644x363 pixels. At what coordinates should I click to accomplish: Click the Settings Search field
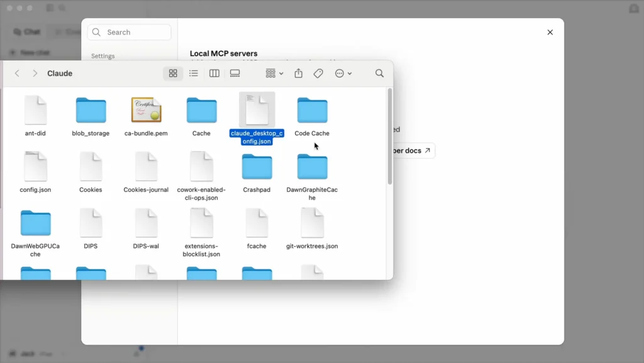tap(130, 32)
